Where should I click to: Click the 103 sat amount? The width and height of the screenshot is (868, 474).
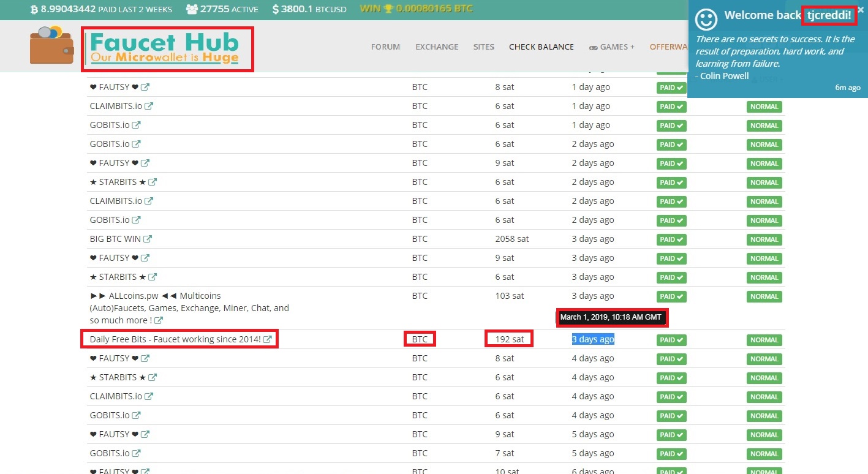click(510, 296)
